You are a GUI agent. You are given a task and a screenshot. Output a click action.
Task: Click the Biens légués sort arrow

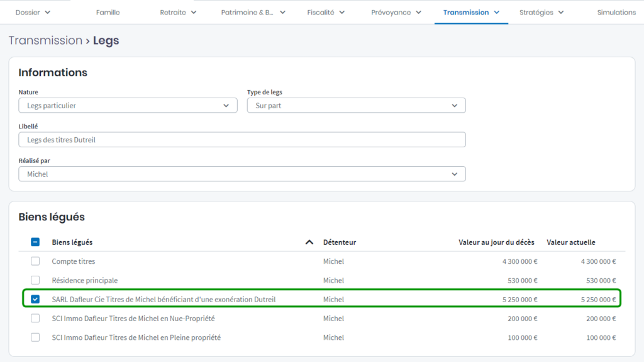pos(309,242)
